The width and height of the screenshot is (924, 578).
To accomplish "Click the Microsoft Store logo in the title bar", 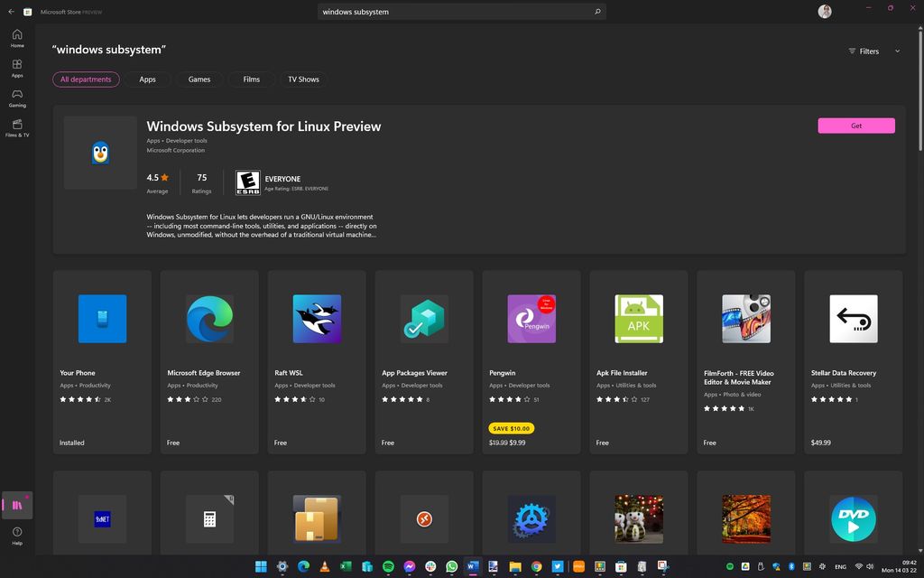I will (26, 12).
